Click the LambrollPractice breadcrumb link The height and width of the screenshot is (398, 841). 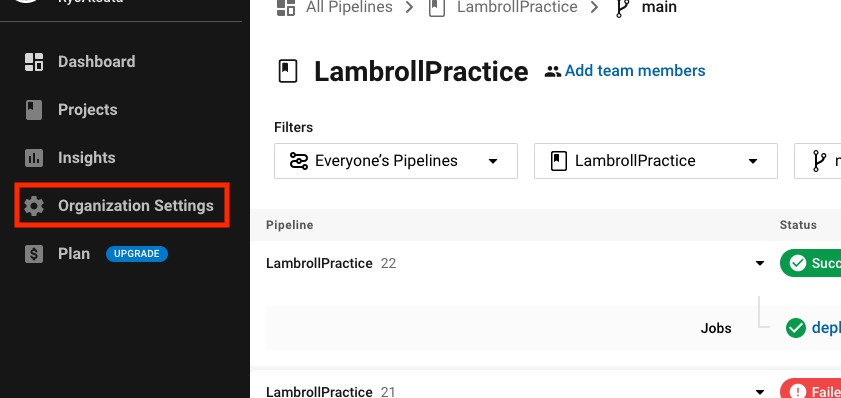pos(517,8)
